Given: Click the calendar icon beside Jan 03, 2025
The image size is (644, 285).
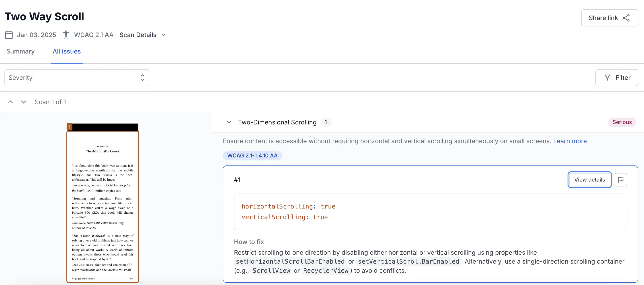Looking at the screenshot, I should pos(9,35).
